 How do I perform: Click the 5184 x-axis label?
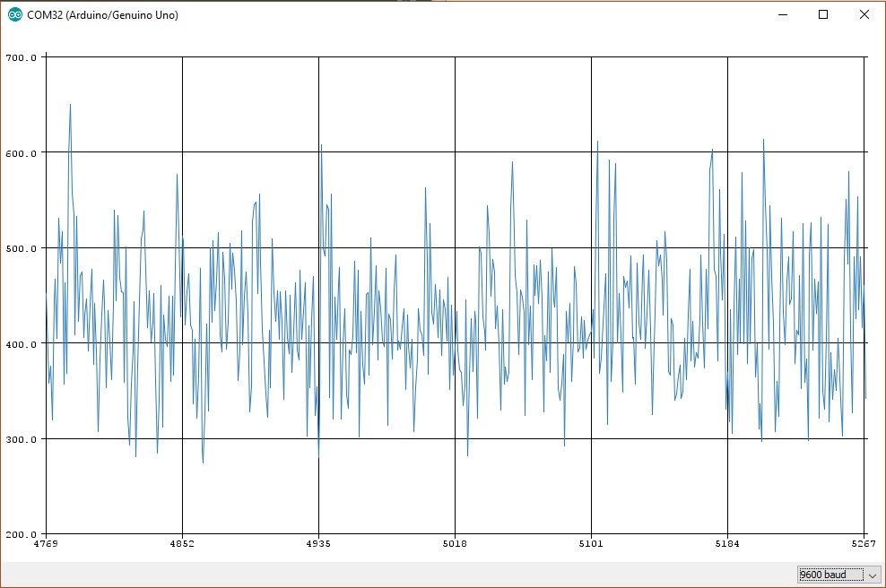tap(727, 543)
